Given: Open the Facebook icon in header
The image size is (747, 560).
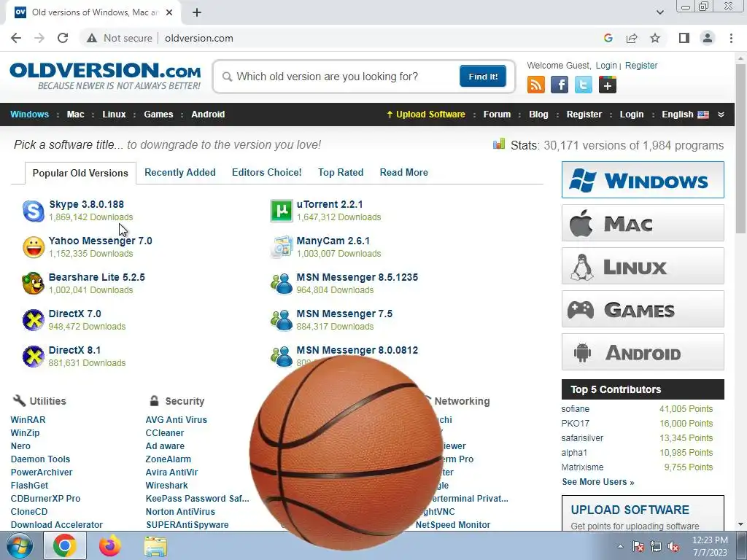Looking at the screenshot, I should click(x=560, y=85).
